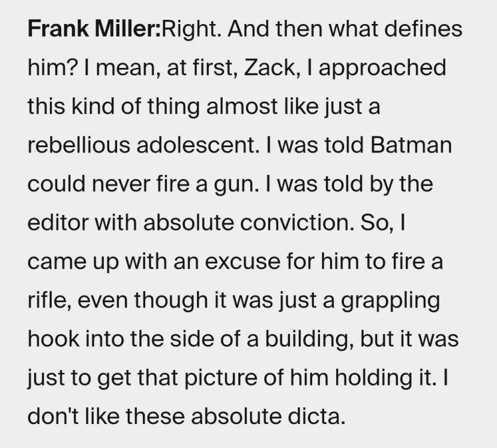Click the word "almost"
Screen dimensions: 497x448
point(242,106)
